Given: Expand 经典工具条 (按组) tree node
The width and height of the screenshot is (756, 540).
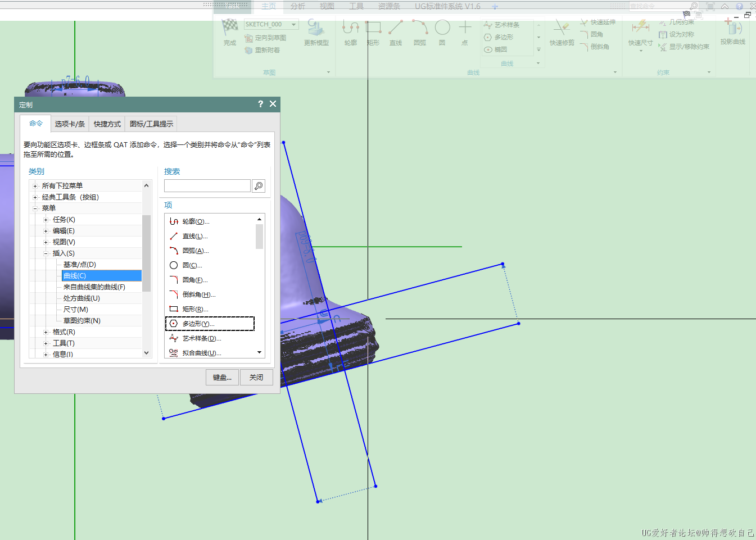Looking at the screenshot, I should (x=35, y=197).
